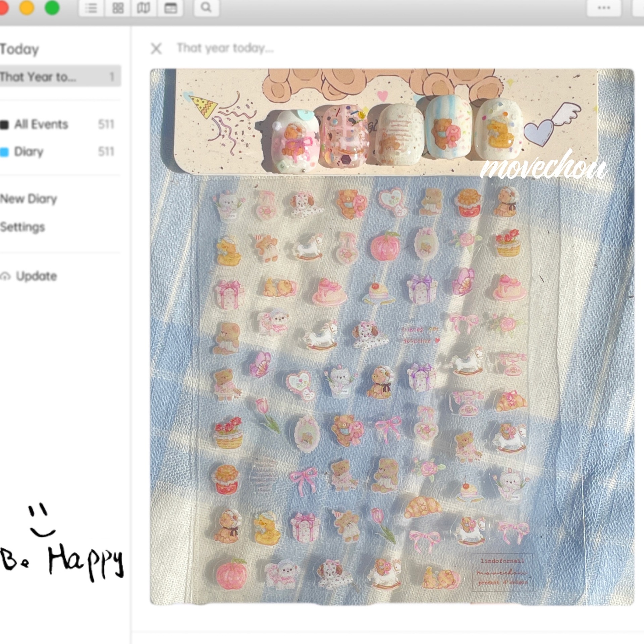Close the That year today panel

[x=156, y=49]
